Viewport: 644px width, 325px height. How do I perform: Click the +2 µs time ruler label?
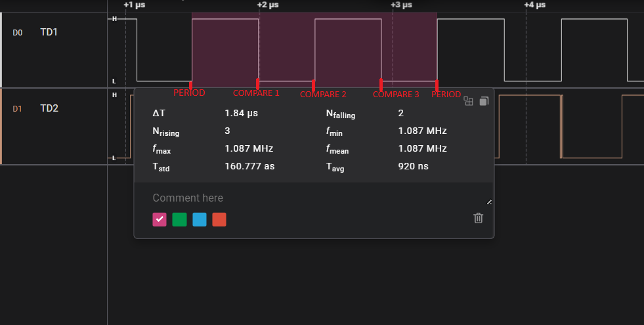click(x=268, y=5)
